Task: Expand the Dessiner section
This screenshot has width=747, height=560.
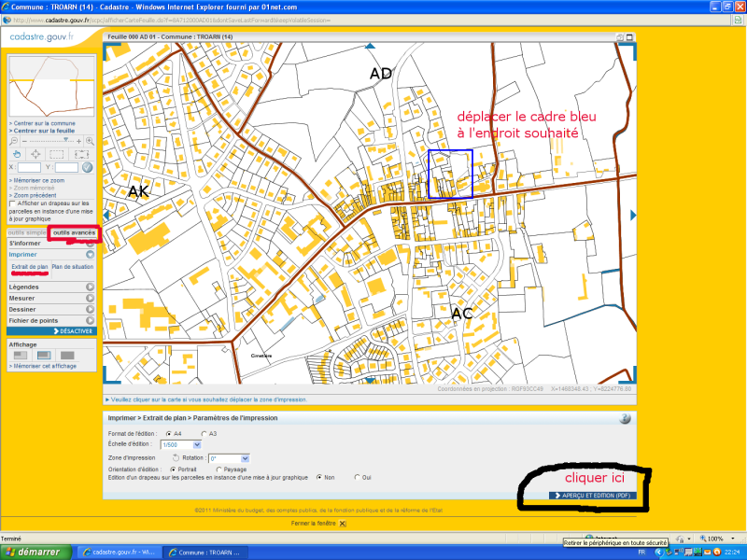Action: click(90, 310)
